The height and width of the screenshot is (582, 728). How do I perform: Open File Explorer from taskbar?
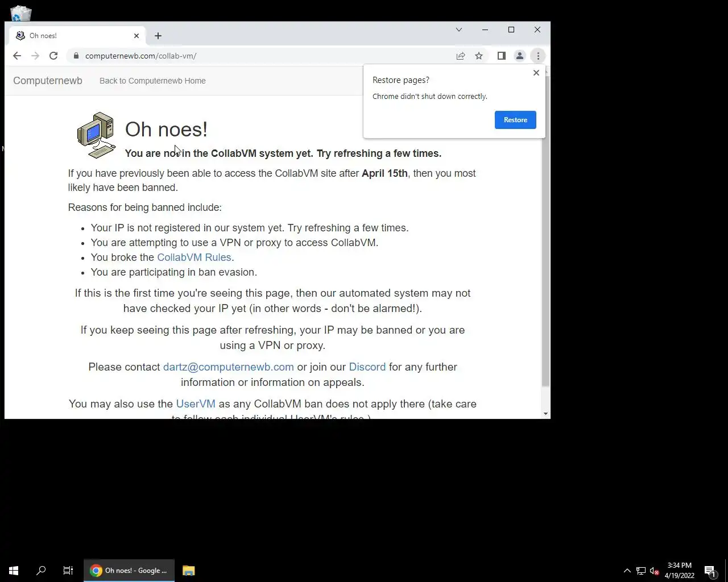click(x=189, y=571)
